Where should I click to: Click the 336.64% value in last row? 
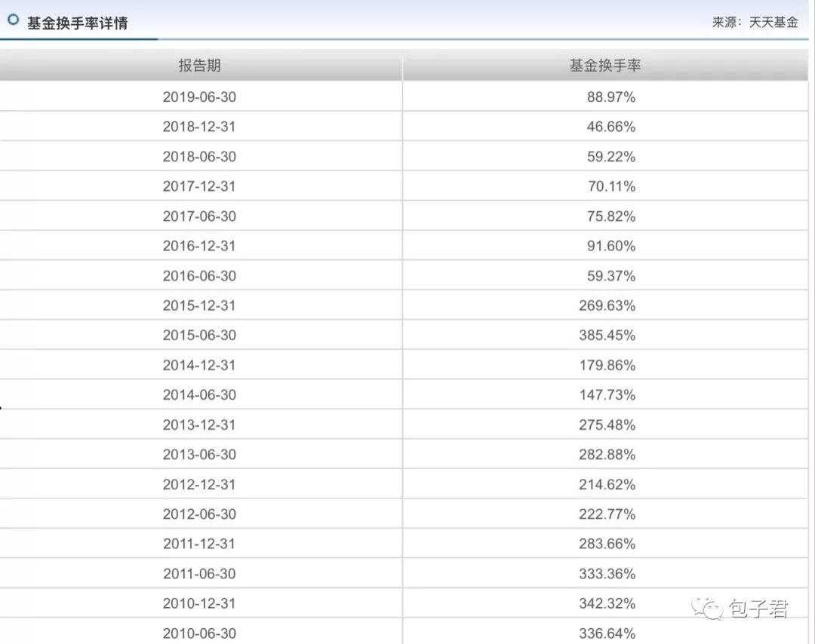click(611, 633)
